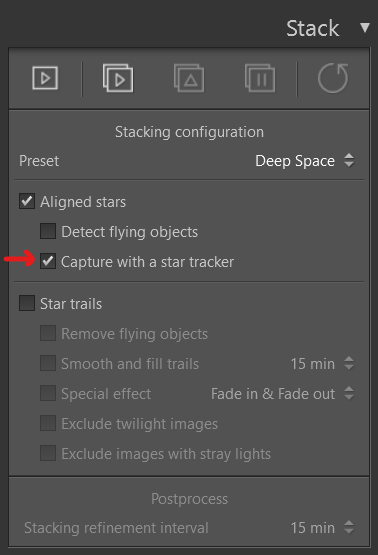Toggle Smooth and fill trails checkbox
This screenshot has width=378, height=555.
(x=48, y=363)
